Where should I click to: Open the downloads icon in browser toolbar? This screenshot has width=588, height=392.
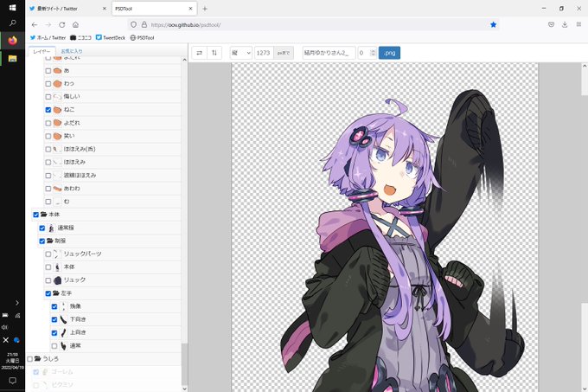click(565, 25)
